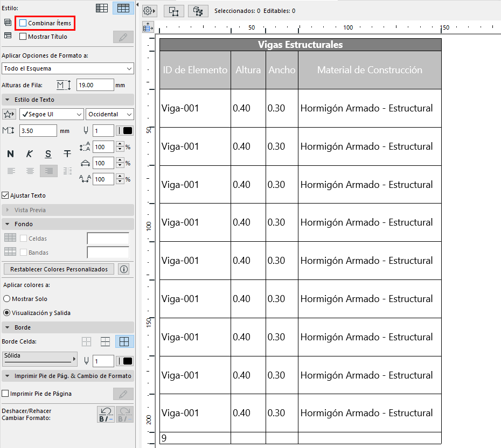This screenshot has height=448, width=501.
Task: Click the Material de Construcción column header
Action: 370,70
